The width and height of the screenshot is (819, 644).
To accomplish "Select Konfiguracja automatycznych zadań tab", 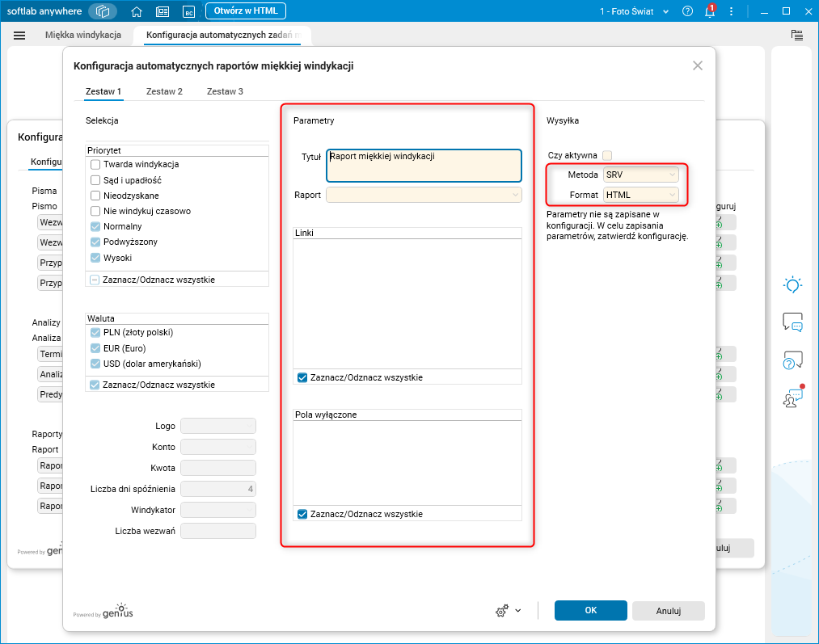I will click(x=224, y=35).
